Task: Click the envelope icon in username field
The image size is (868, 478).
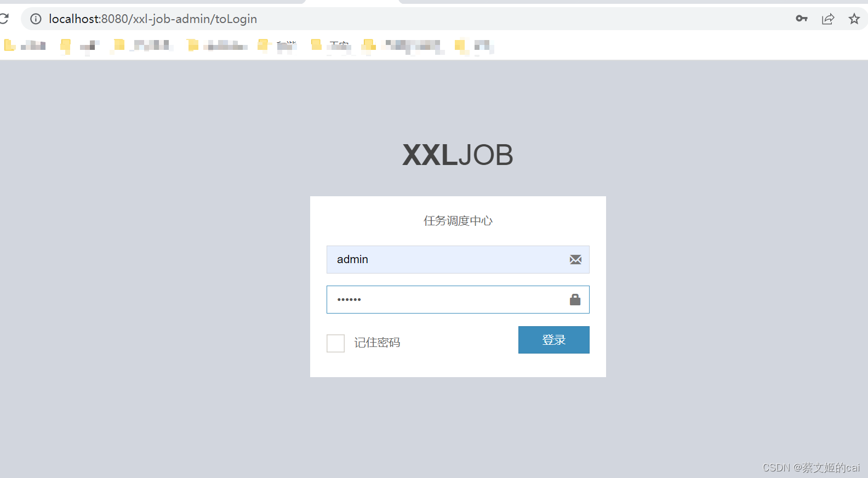Action: (x=575, y=259)
